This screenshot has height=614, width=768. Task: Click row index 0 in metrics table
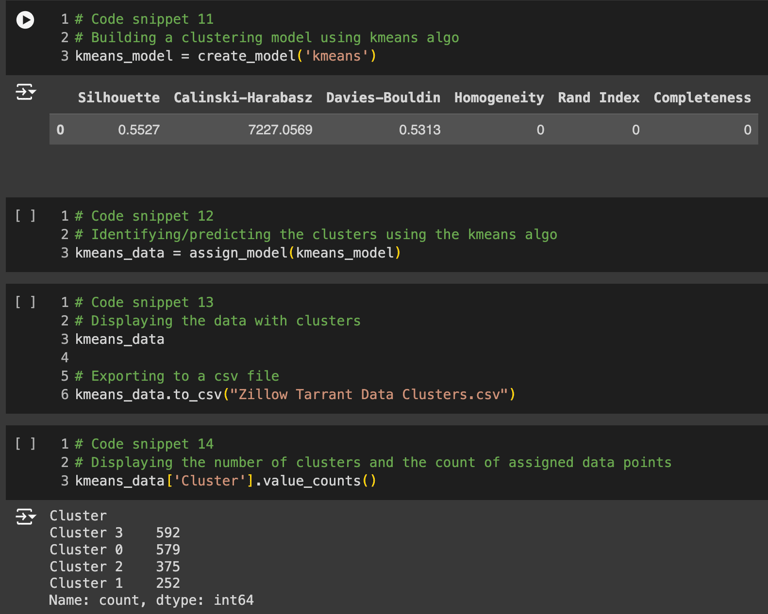61,130
